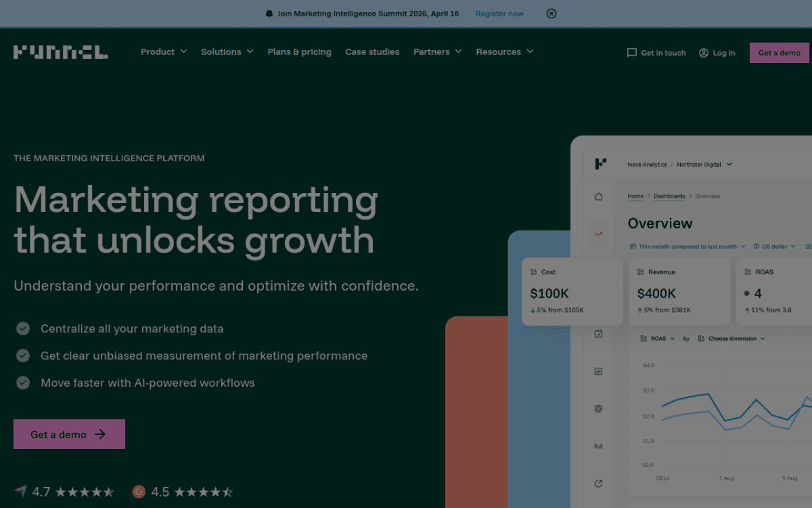
Task: Change the US dollar currency selector
Action: tap(773, 246)
